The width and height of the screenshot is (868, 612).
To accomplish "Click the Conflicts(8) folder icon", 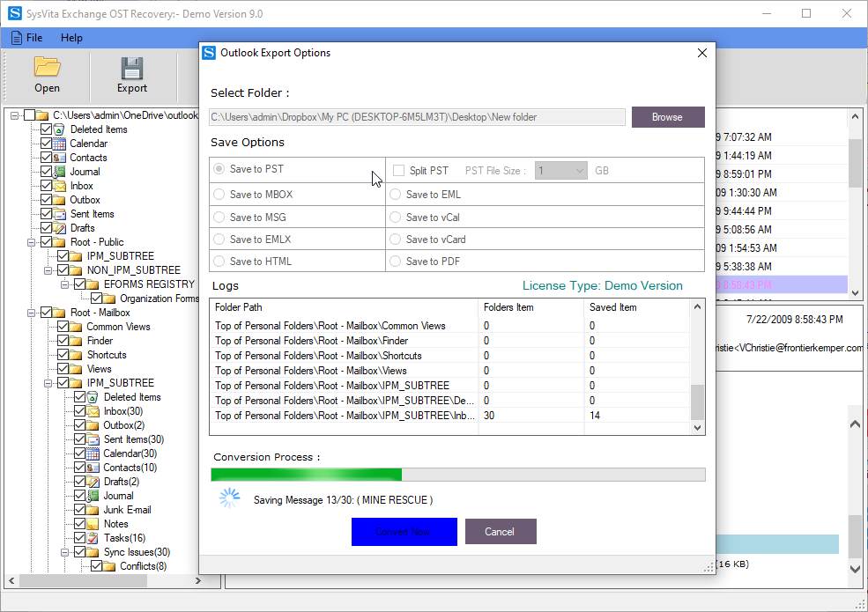I will [109, 566].
